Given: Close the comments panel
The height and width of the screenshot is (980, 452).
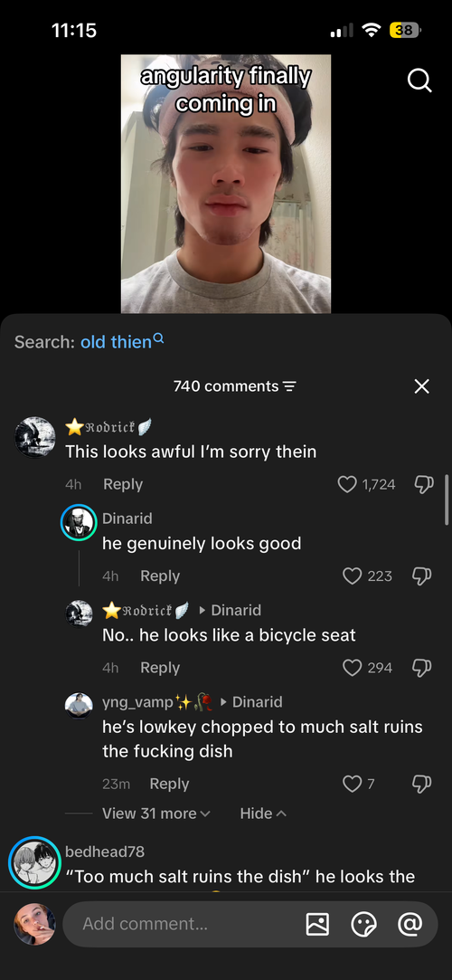Looking at the screenshot, I should (422, 386).
